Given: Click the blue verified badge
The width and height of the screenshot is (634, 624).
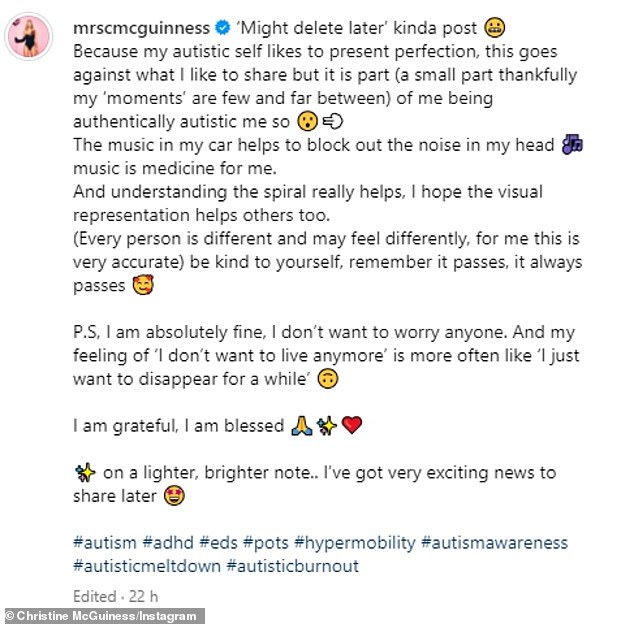Looking at the screenshot, I should pyautogui.click(x=222, y=28).
